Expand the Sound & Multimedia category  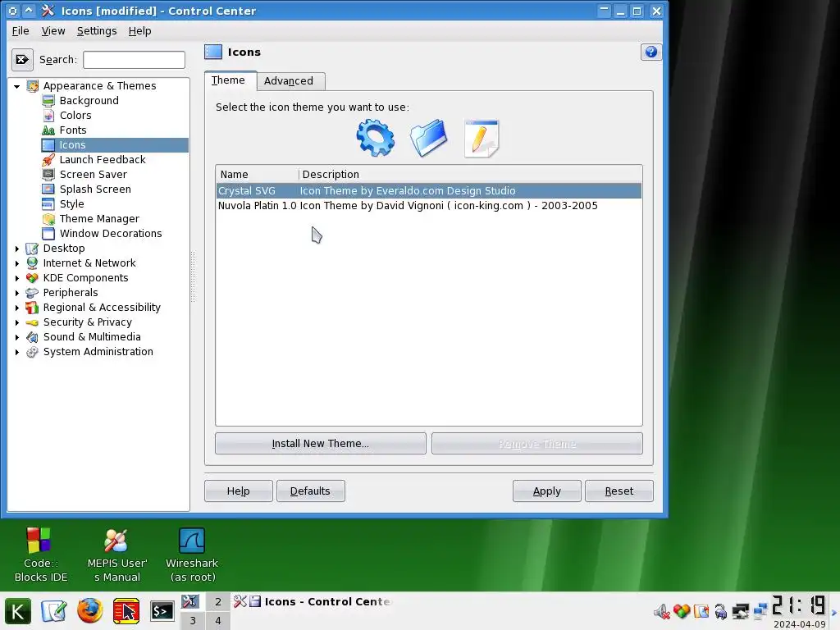(x=17, y=337)
